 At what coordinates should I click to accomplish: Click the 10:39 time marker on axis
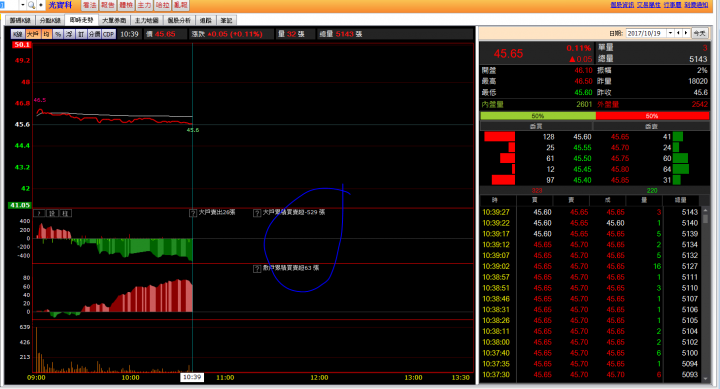pyautogui.click(x=192, y=377)
